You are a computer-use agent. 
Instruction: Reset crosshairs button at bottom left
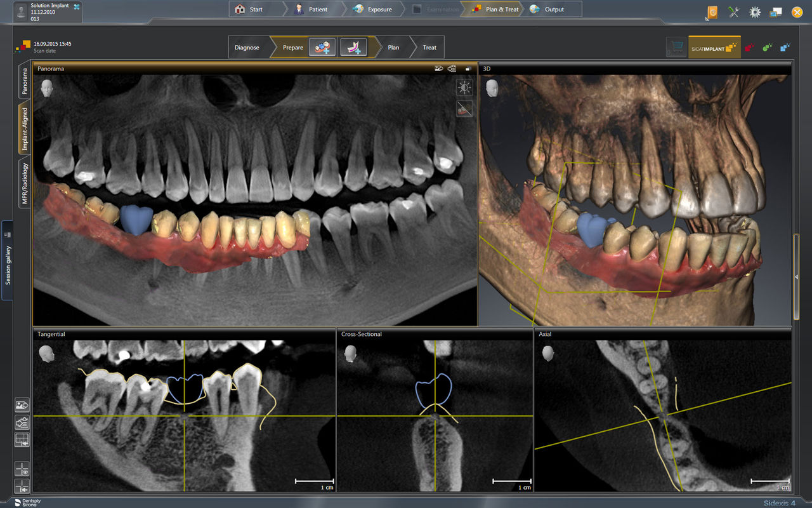22,487
